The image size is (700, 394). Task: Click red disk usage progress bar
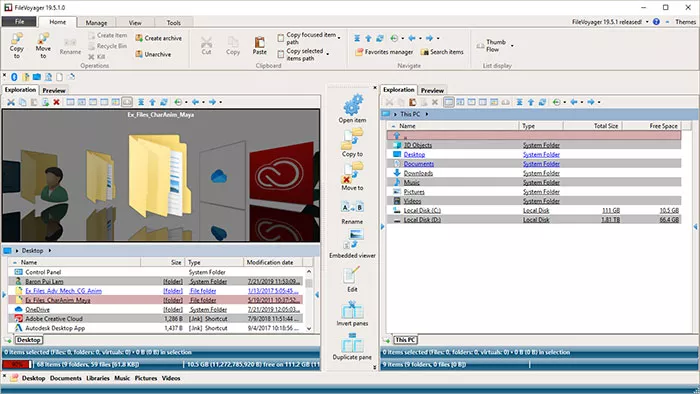tap(17, 365)
